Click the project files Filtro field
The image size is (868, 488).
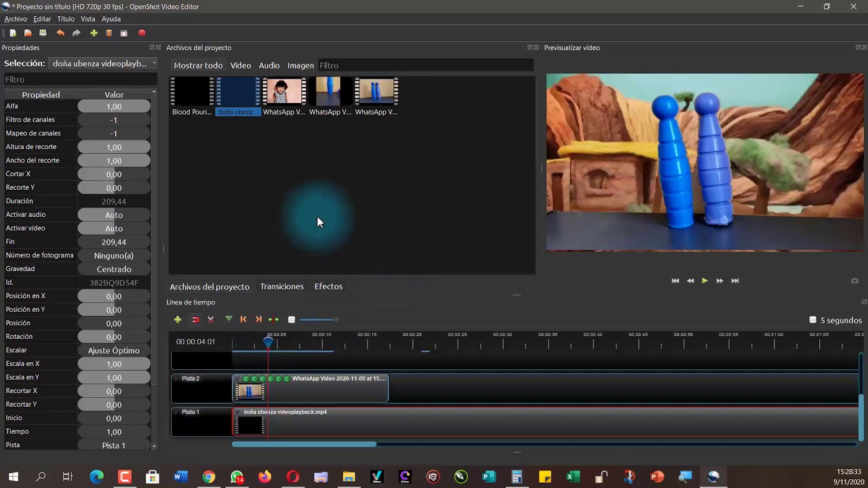[425, 66]
